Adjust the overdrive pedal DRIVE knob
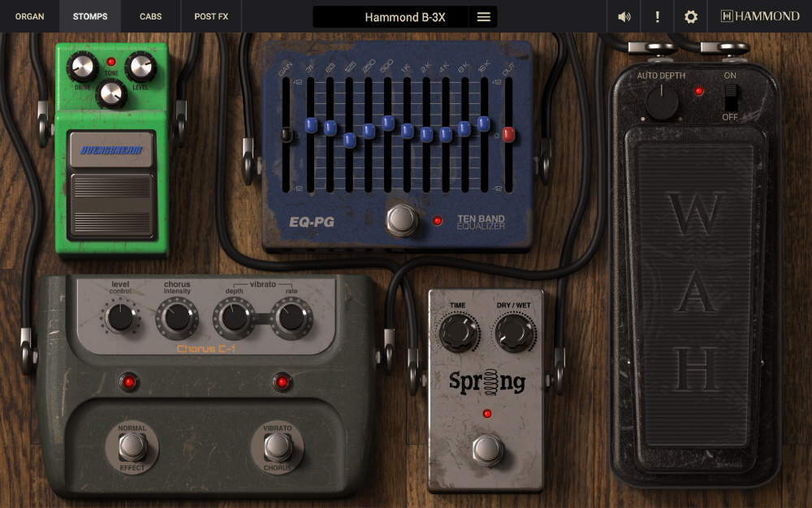 click(x=83, y=67)
